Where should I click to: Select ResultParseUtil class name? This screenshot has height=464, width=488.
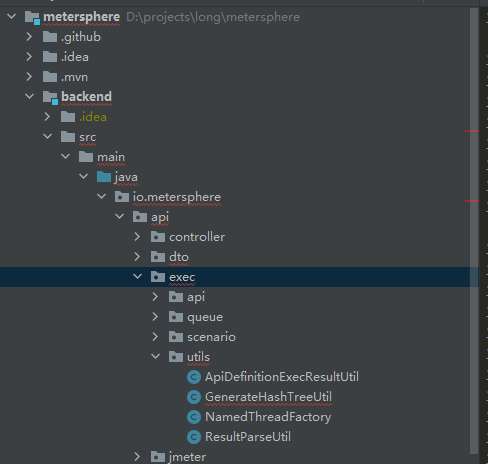click(x=248, y=437)
